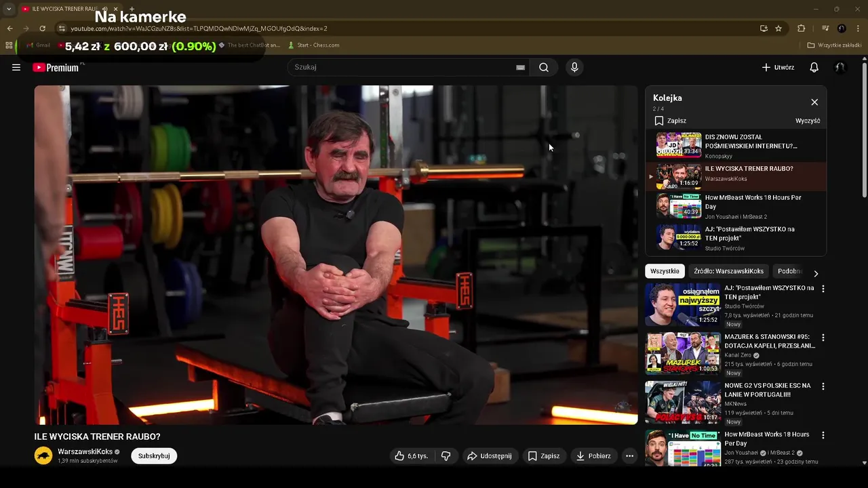Go to the YouTube Premium home logo
Screen dimensions: 868x488
point(56,67)
